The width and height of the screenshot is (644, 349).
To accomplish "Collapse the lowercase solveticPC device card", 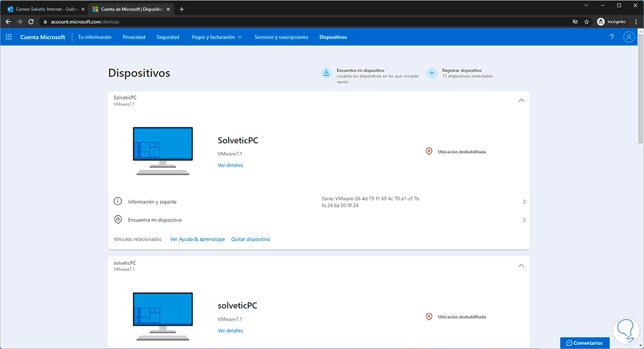I will point(521,266).
